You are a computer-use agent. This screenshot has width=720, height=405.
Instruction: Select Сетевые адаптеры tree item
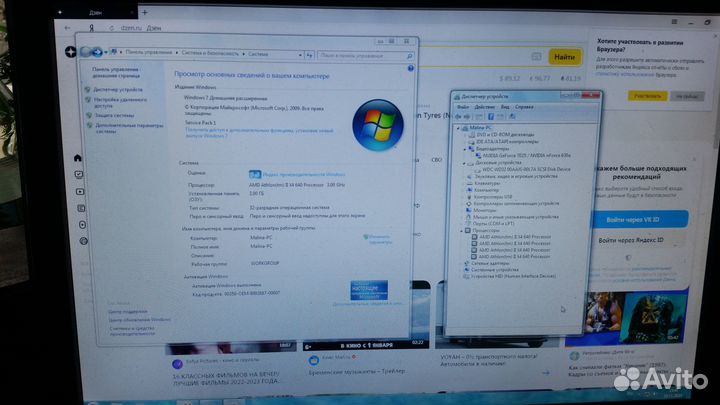coord(490,264)
